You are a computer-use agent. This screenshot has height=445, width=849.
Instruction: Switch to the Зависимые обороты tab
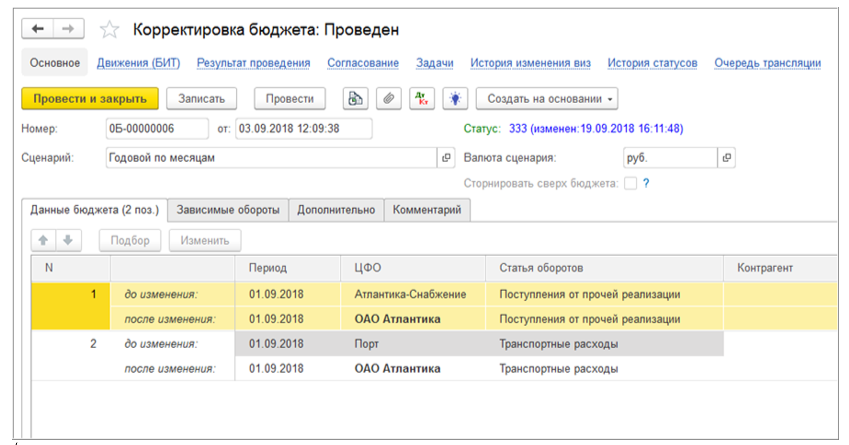coord(228,210)
